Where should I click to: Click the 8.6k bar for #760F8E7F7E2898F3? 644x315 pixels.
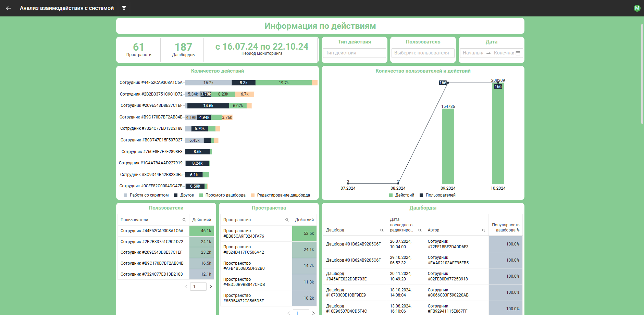tap(198, 152)
